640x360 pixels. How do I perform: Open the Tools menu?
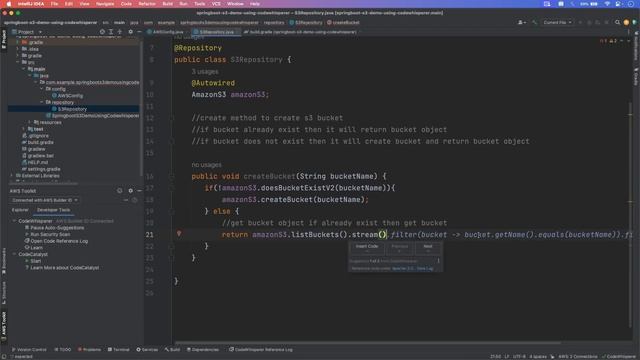[200, 4]
